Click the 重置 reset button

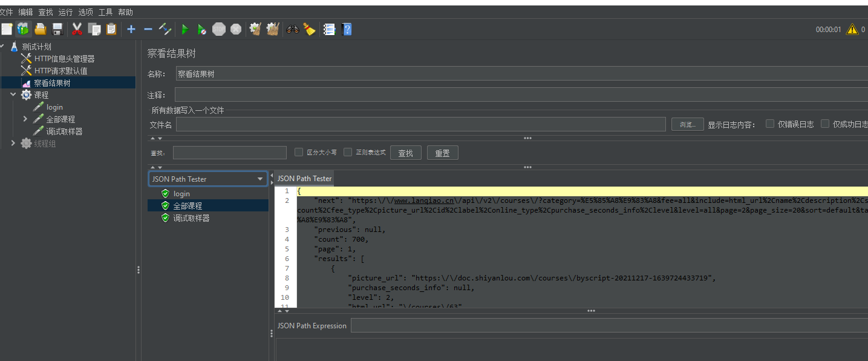[x=442, y=153]
